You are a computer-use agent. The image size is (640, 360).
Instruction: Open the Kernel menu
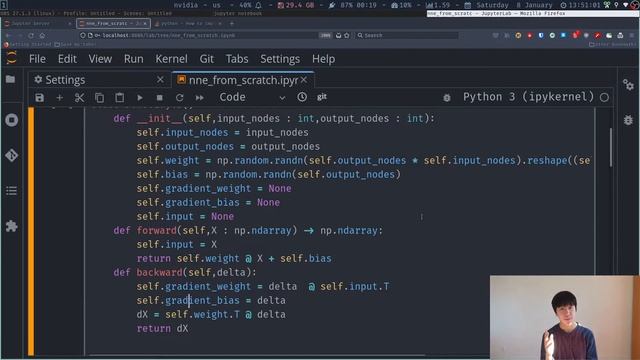[x=171, y=59]
